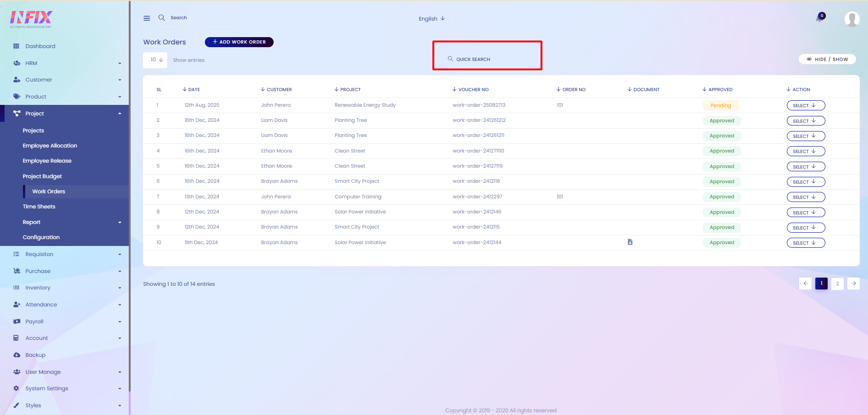Open Time Sheets submenu item

coord(39,207)
